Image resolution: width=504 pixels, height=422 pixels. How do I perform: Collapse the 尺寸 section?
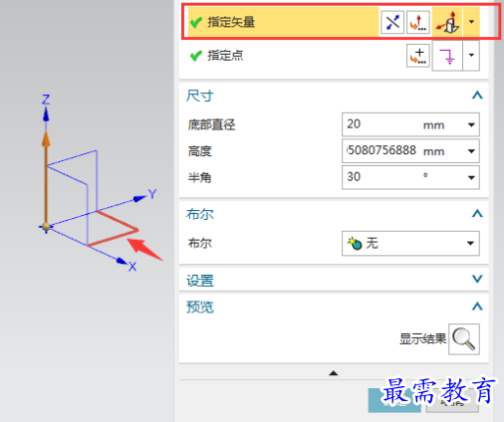click(477, 96)
